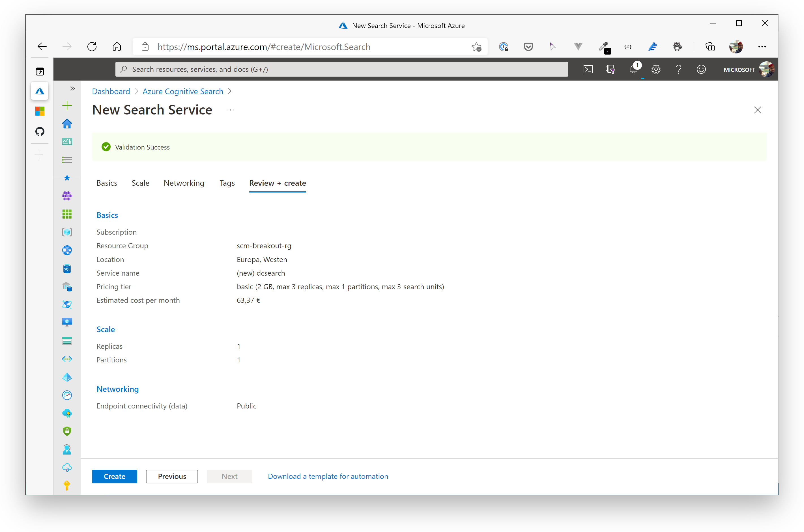This screenshot has height=532, width=804.
Task: Go to Azure Home via the house icon
Action: [67, 124]
